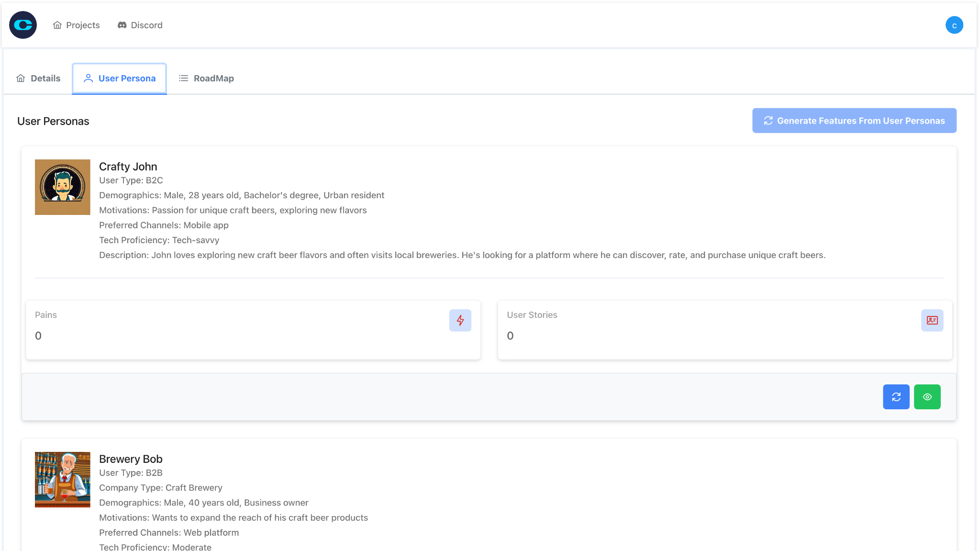Open the RoadMap tab

pos(206,79)
